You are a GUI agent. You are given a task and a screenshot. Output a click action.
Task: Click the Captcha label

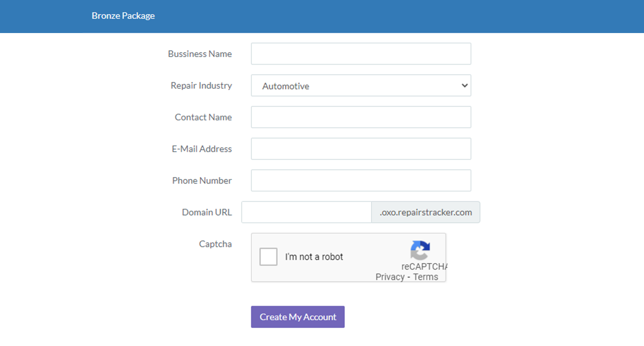[x=215, y=244]
